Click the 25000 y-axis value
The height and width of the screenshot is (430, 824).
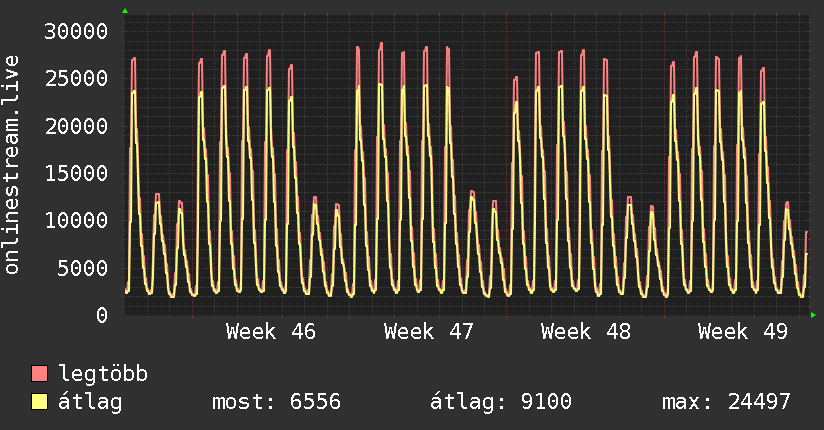77,79
